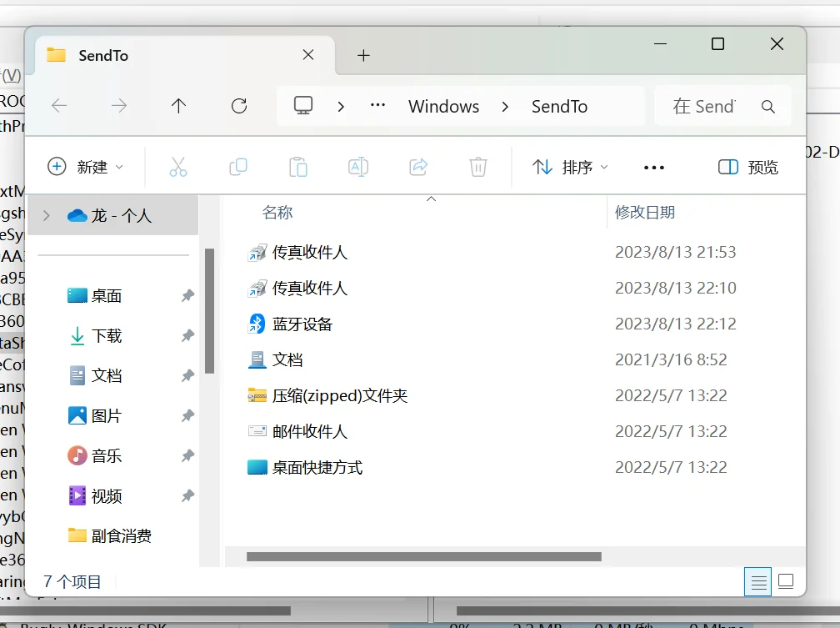Expand the 龙 - 个人 OneDrive node

point(47,216)
